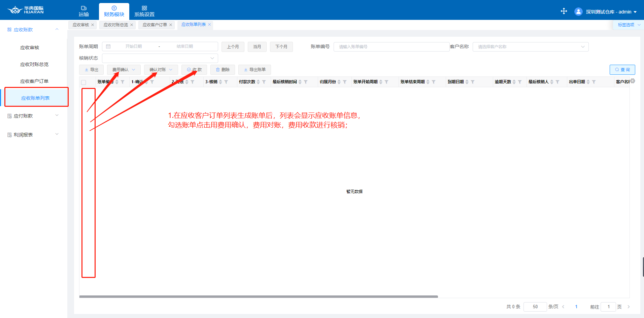
Task: Click the filter icon for 付款次数 column
Action: pyautogui.click(x=264, y=82)
